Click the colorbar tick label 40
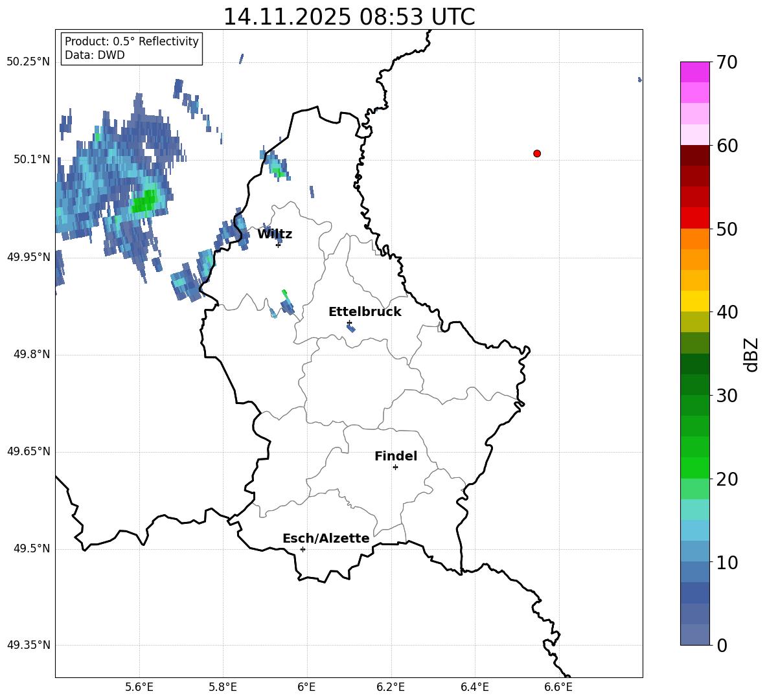 tap(727, 312)
